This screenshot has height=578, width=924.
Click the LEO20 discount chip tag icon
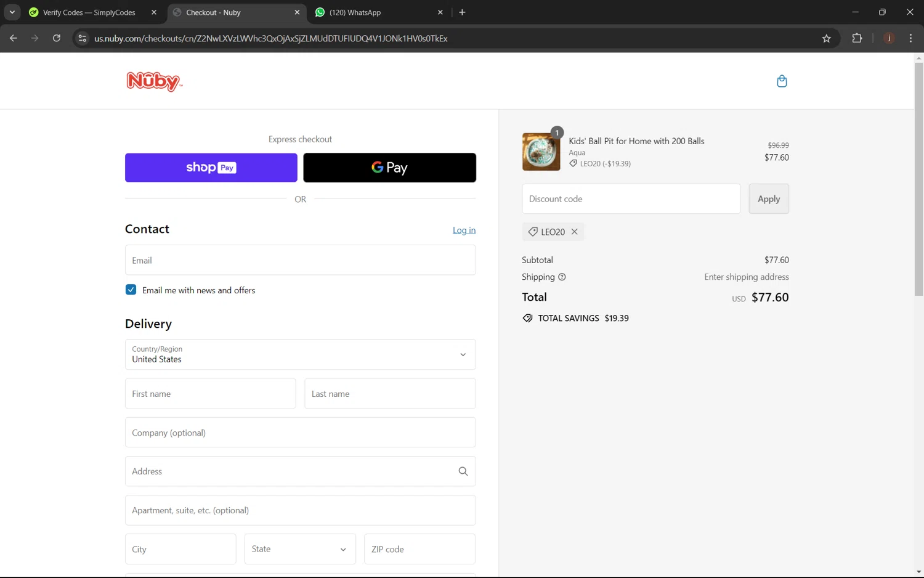click(x=533, y=232)
